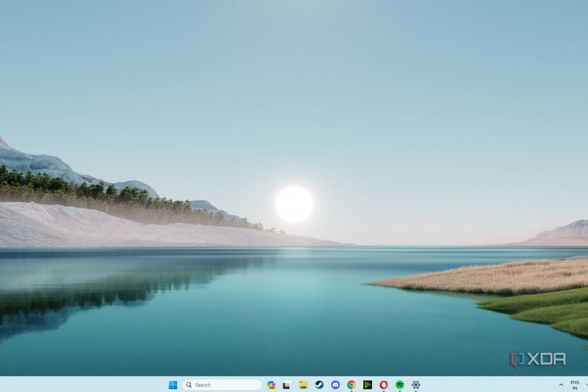Image resolution: width=588 pixels, height=392 pixels.
Task: Open Google Chrome
Action: coord(351,385)
